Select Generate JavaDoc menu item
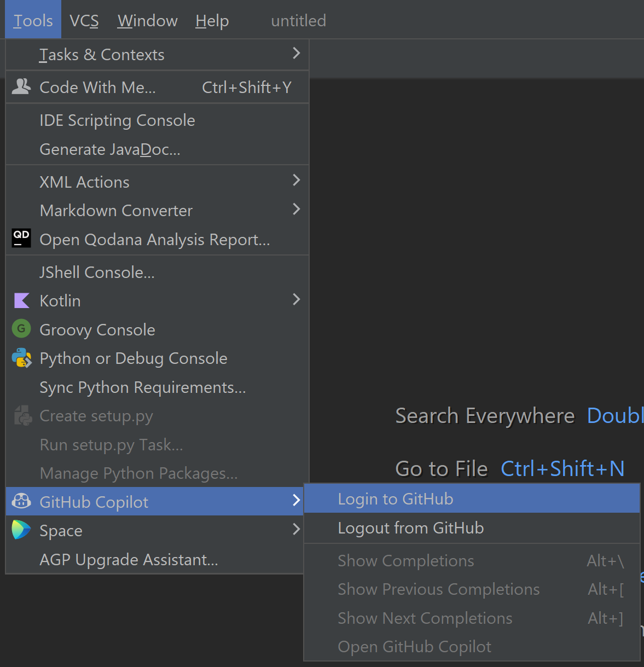This screenshot has height=667, width=644. click(157, 149)
